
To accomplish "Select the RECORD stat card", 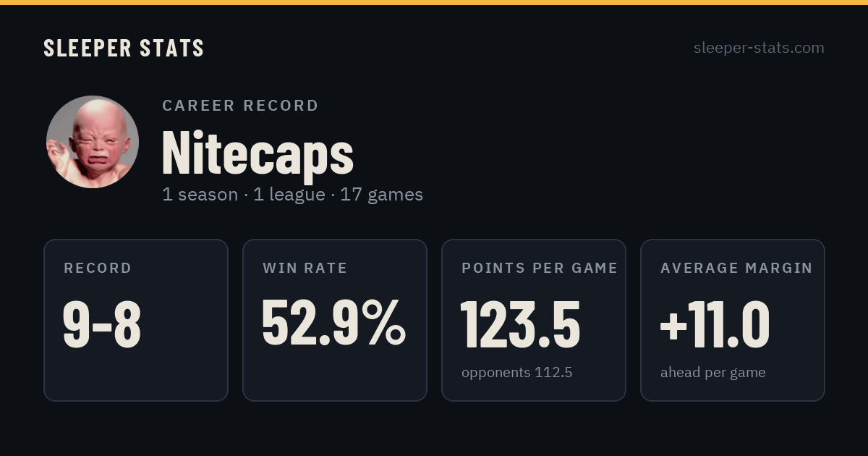I will click(136, 320).
